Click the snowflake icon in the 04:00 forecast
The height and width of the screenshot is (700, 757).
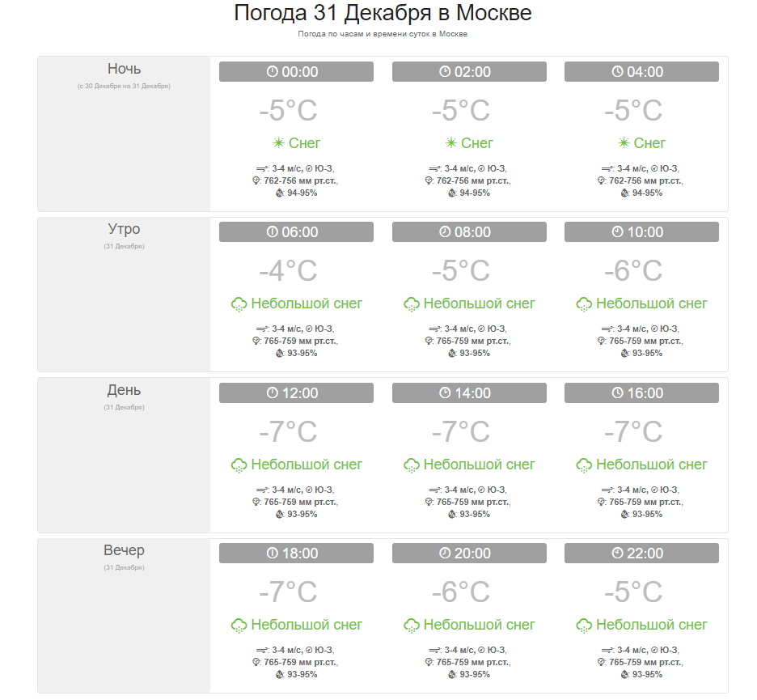(x=624, y=142)
